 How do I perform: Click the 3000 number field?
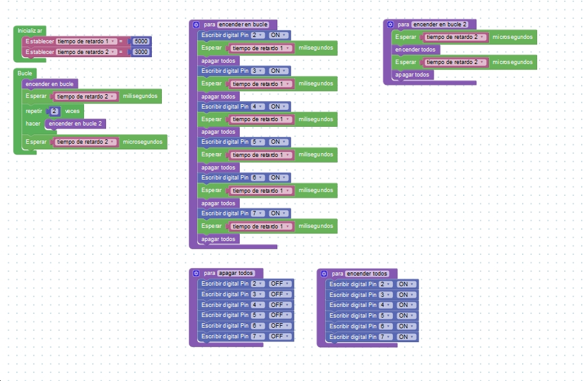[141, 52]
